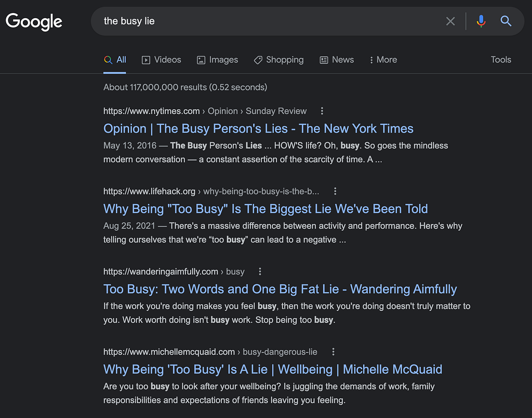Screen dimensions: 532x418
Task: Open 'Why Being "Too Busy" Is The Biggest Lie' link
Action: (x=265, y=209)
